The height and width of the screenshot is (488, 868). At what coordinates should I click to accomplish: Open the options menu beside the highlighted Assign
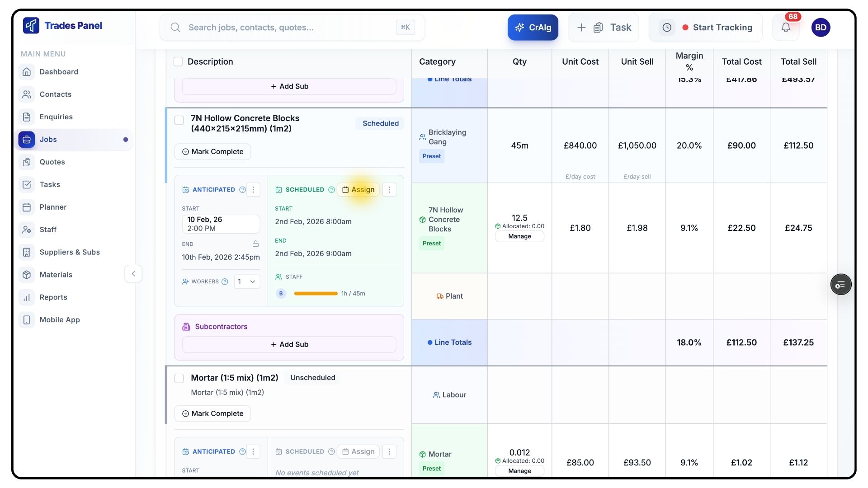click(389, 190)
